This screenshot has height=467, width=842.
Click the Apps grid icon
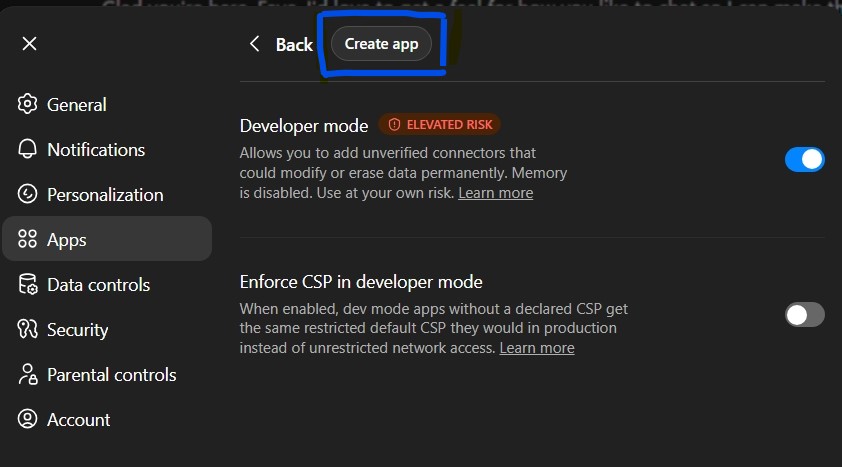click(x=27, y=239)
